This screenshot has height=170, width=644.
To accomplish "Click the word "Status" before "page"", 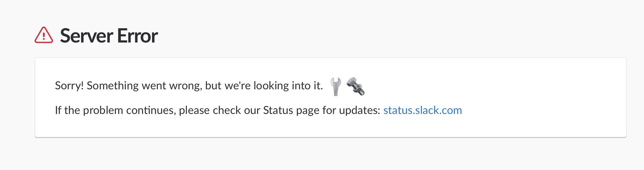I will click(278, 110).
